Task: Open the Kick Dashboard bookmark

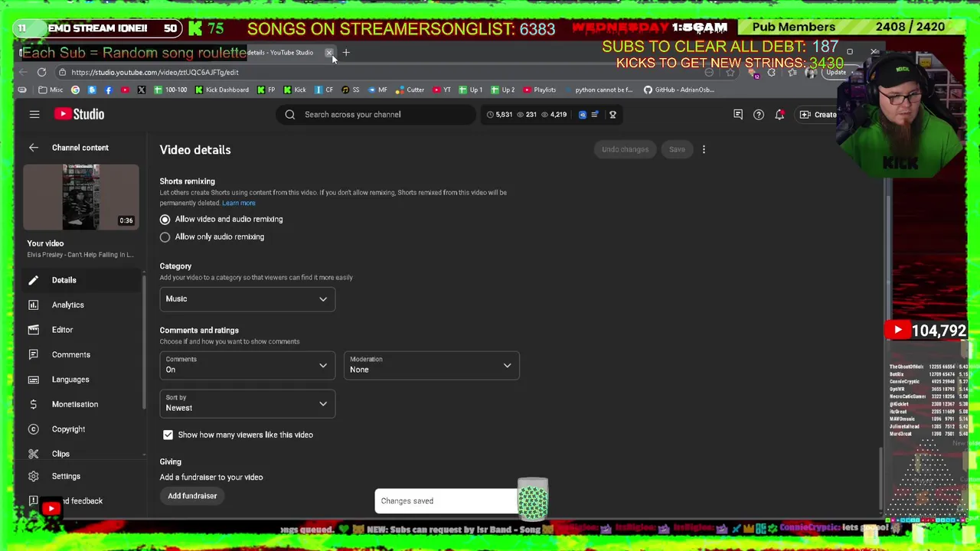Action: point(221,90)
